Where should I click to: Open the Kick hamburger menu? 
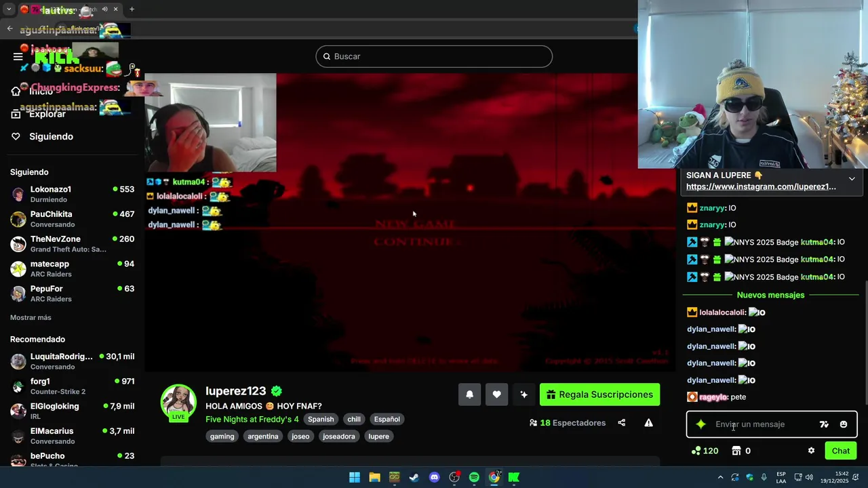click(18, 57)
